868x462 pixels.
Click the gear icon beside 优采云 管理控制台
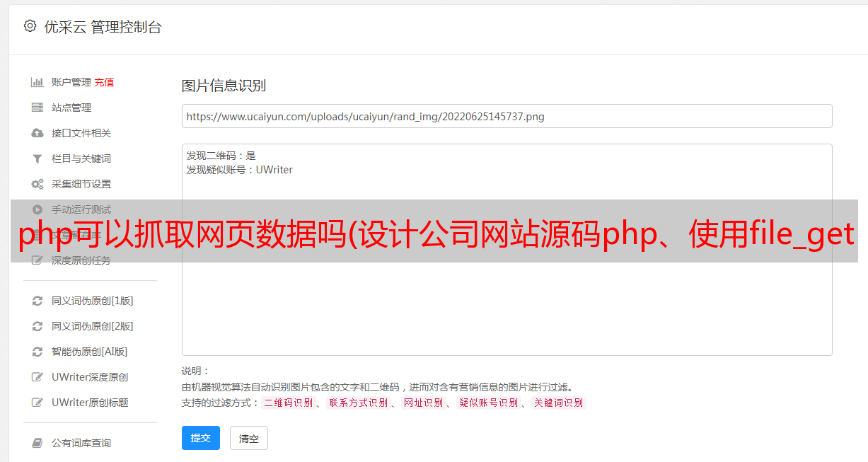pos(30,26)
